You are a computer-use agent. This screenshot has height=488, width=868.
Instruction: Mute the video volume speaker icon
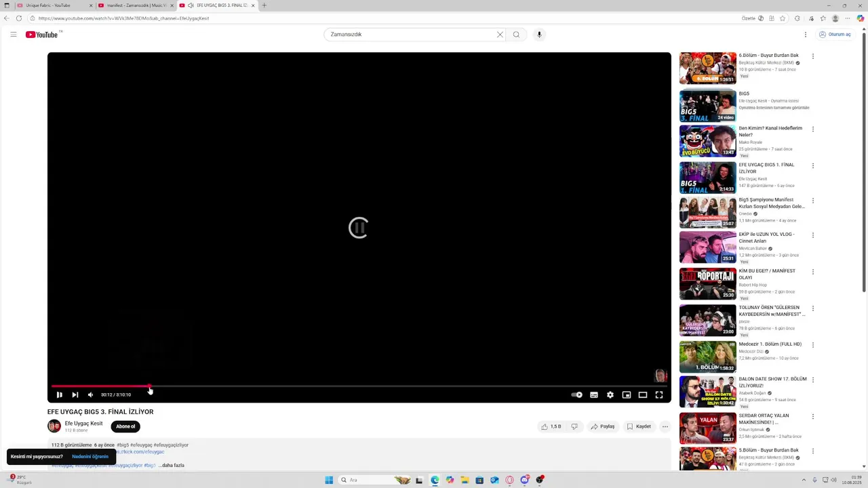point(90,394)
